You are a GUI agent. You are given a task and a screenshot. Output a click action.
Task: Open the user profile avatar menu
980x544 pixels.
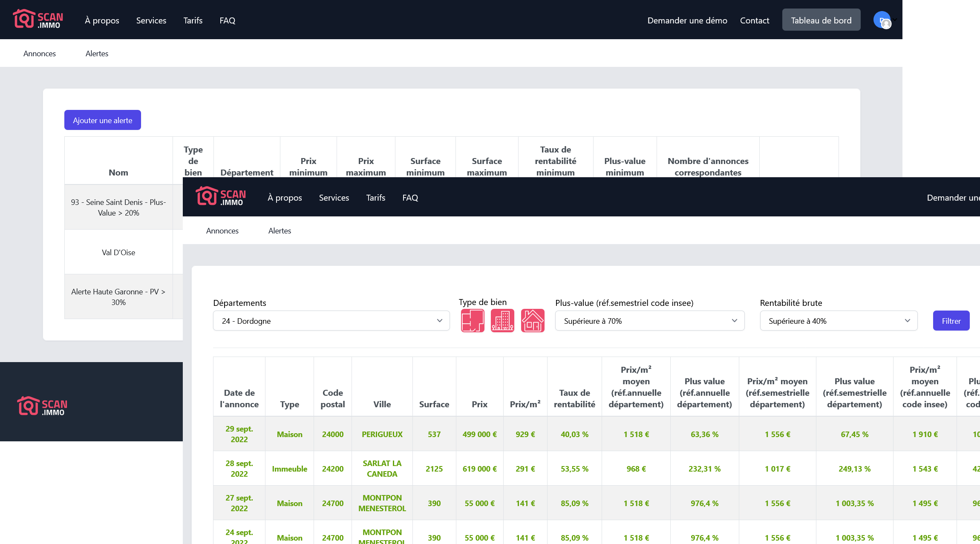[882, 20]
